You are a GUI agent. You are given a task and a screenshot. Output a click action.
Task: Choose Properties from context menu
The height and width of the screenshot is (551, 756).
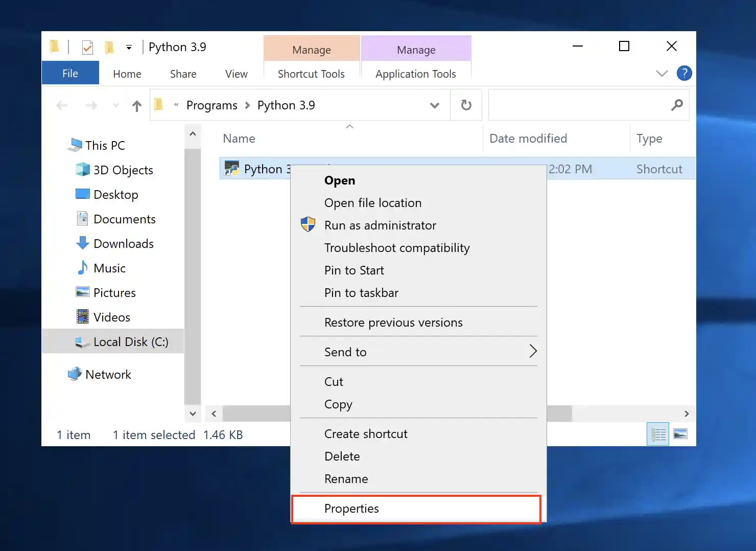(351, 509)
